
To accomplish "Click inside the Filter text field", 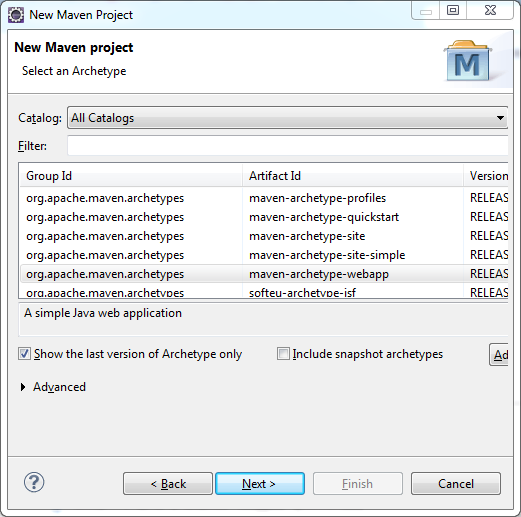I will [x=288, y=145].
